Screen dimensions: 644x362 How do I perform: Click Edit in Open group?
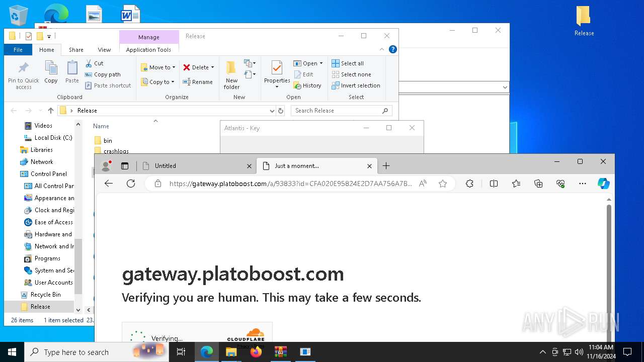[304, 74]
